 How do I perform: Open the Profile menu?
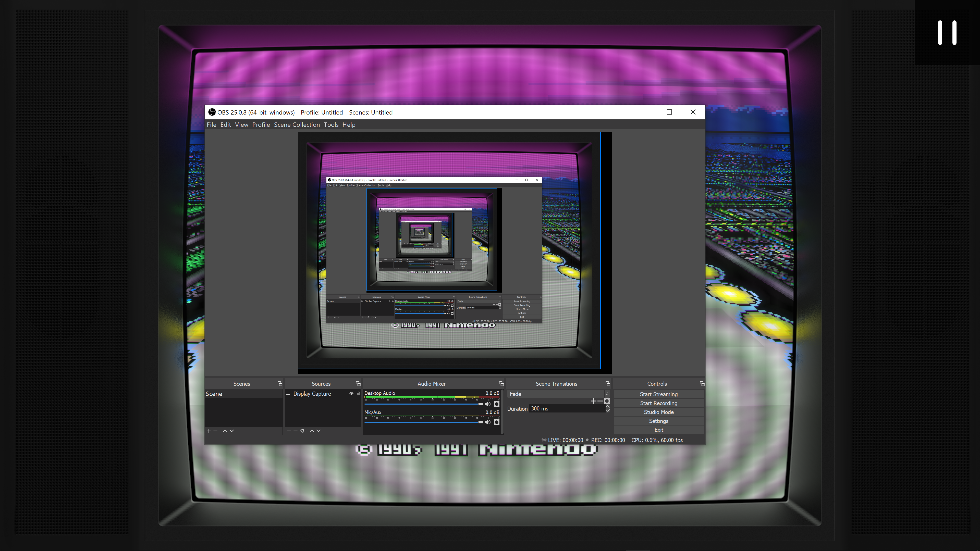point(261,125)
